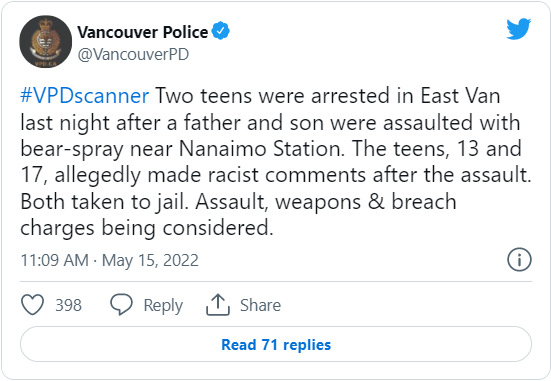Click the 'charges being considered' line

(147, 228)
